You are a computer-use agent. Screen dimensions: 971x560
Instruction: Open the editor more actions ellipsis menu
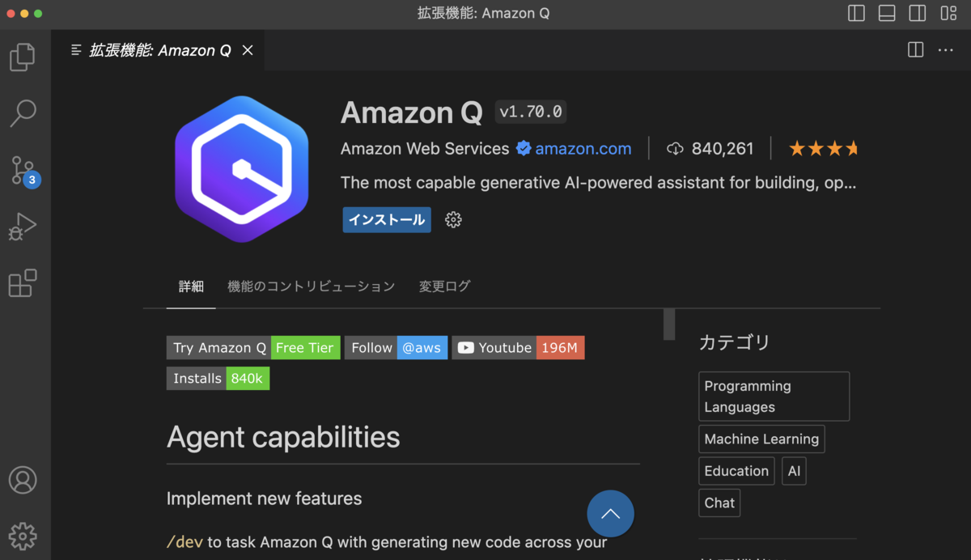click(x=945, y=49)
